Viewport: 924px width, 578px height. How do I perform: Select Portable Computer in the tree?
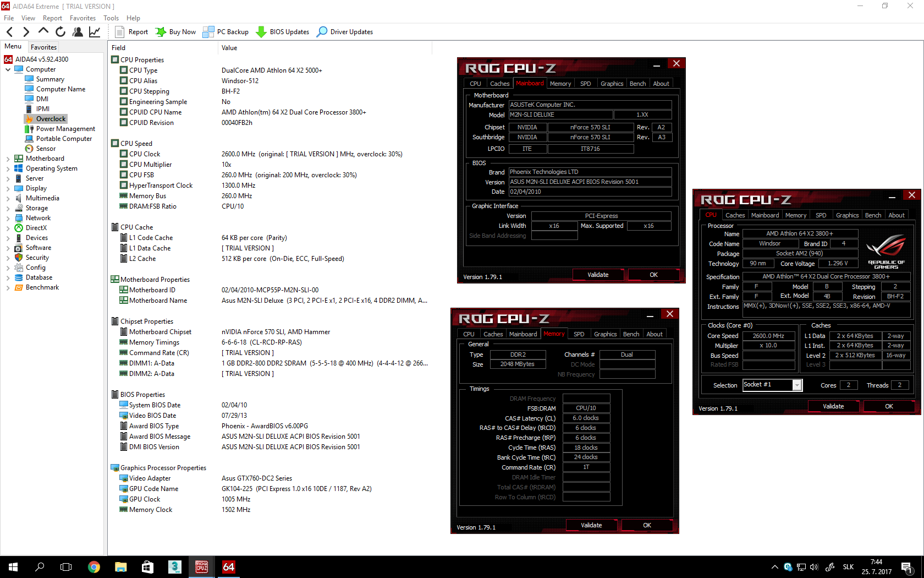point(64,139)
